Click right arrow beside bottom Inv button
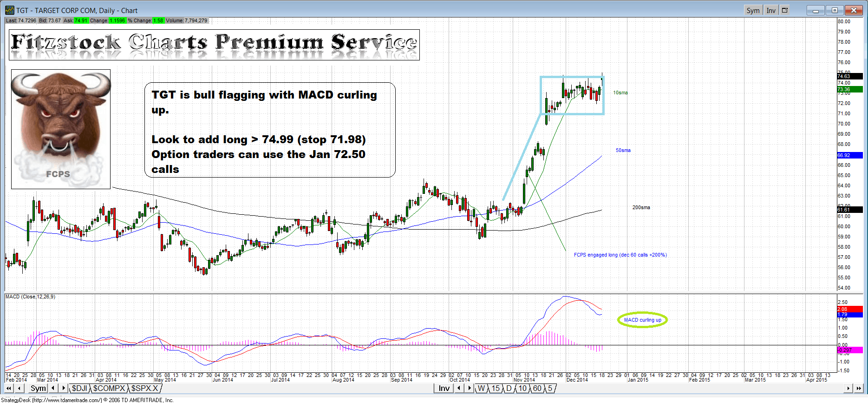Viewport: 868px width, 403px height. 469,388
